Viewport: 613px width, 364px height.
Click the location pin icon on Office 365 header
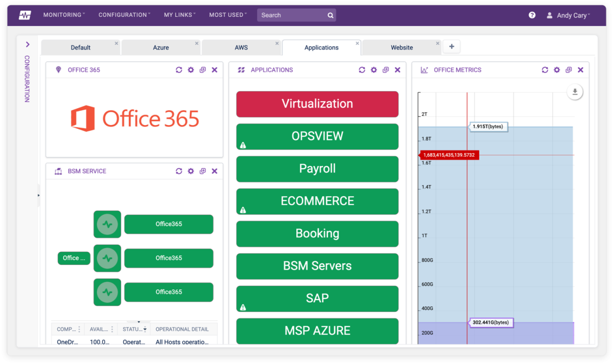click(58, 70)
